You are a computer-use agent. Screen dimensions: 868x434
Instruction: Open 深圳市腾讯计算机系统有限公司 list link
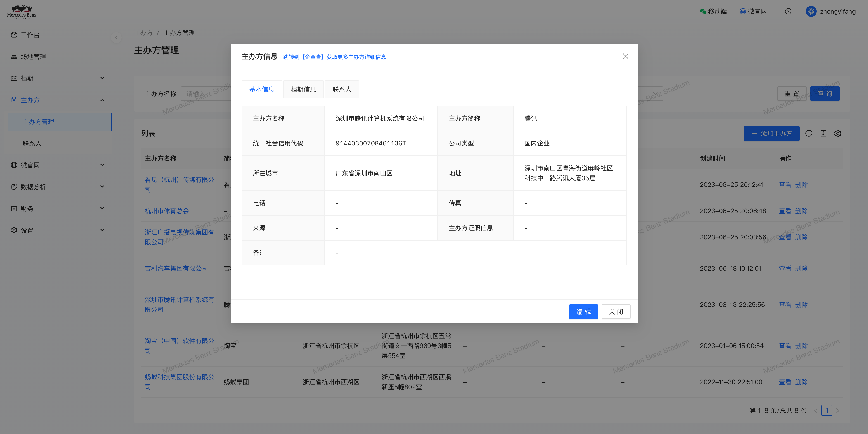point(180,305)
